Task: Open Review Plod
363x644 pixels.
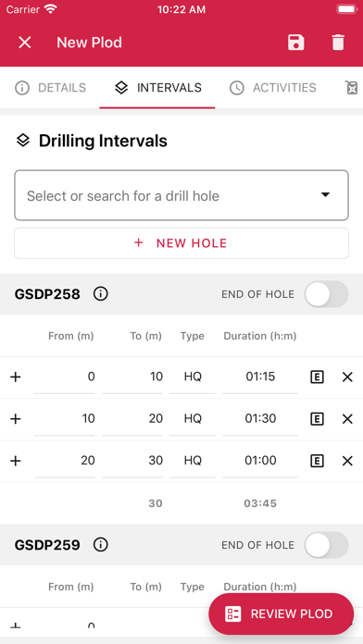Action: click(x=282, y=613)
